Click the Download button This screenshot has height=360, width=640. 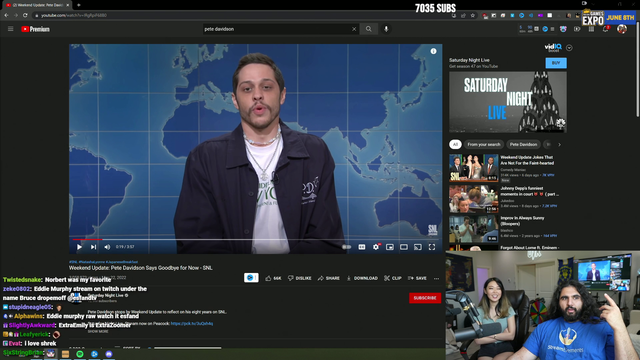click(x=362, y=278)
